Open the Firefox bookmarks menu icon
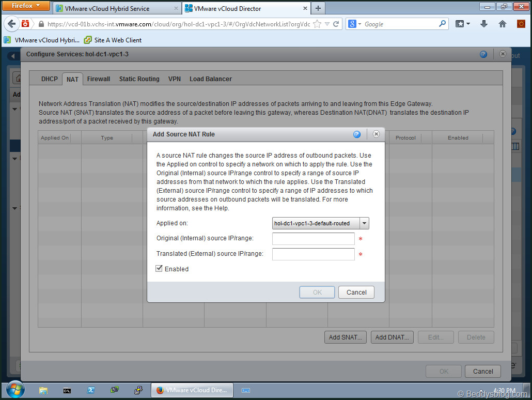The height and width of the screenshot is (400, 532). click(462, 24)
